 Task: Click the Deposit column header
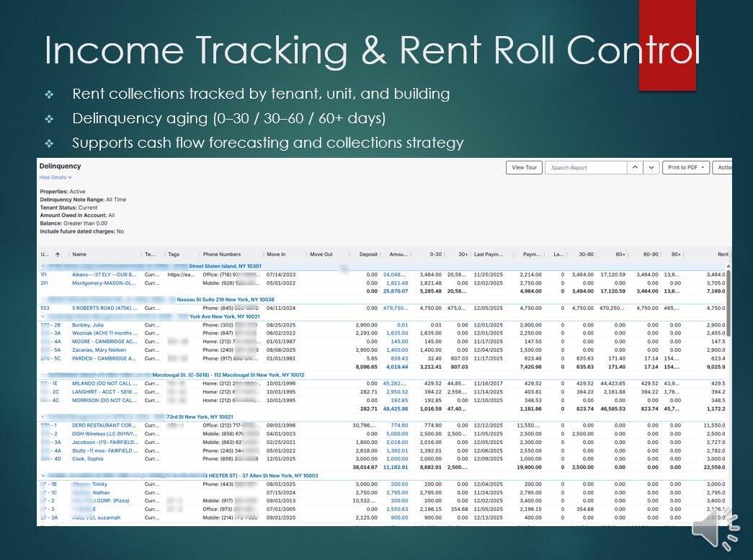coord(368,254)
